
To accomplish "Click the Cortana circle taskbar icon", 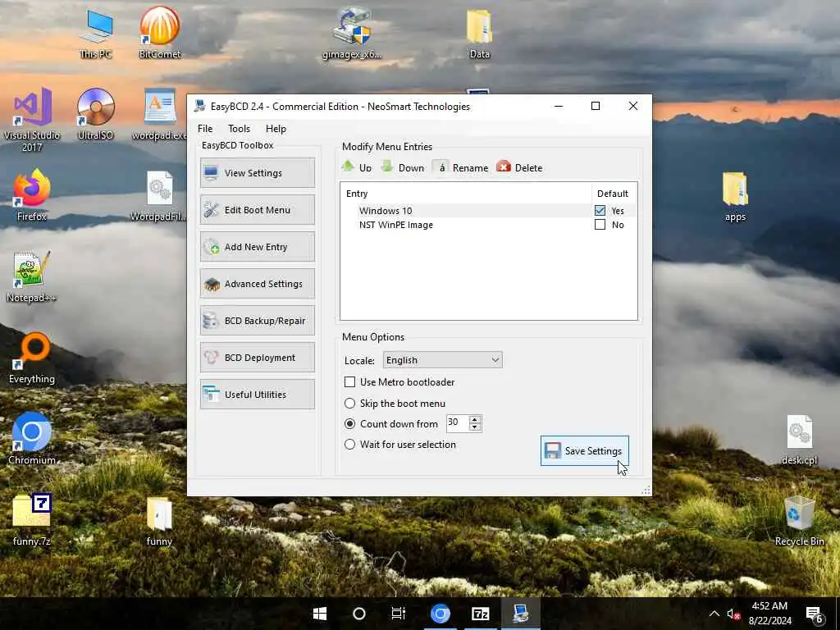I will [359, 614].
